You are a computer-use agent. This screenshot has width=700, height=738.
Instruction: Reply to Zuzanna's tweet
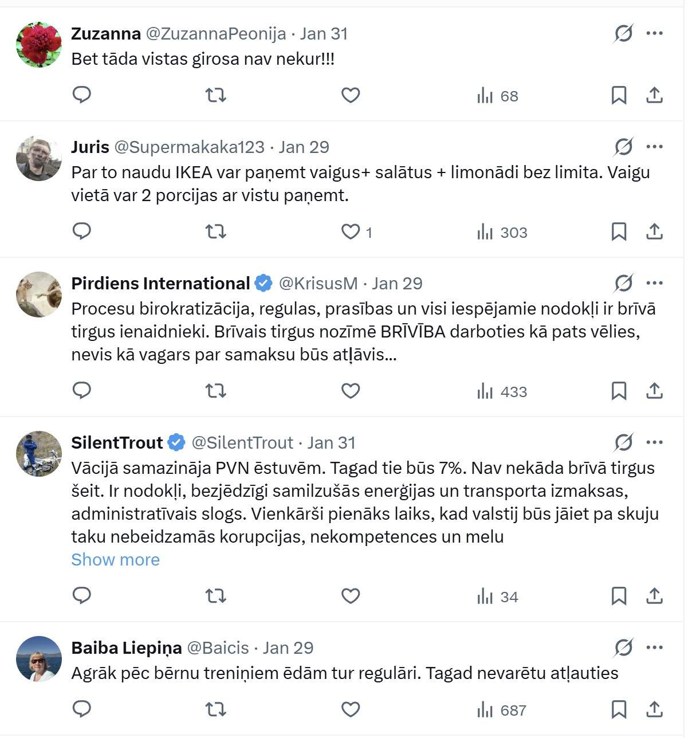pyautogui.click(x=82, y=95)
